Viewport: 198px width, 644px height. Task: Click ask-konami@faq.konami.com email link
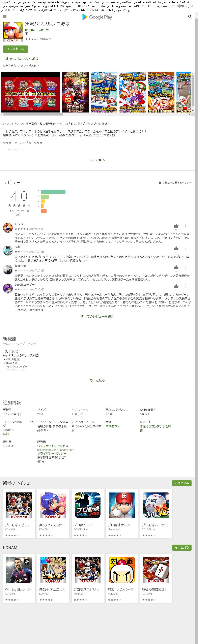click(56, 450)
